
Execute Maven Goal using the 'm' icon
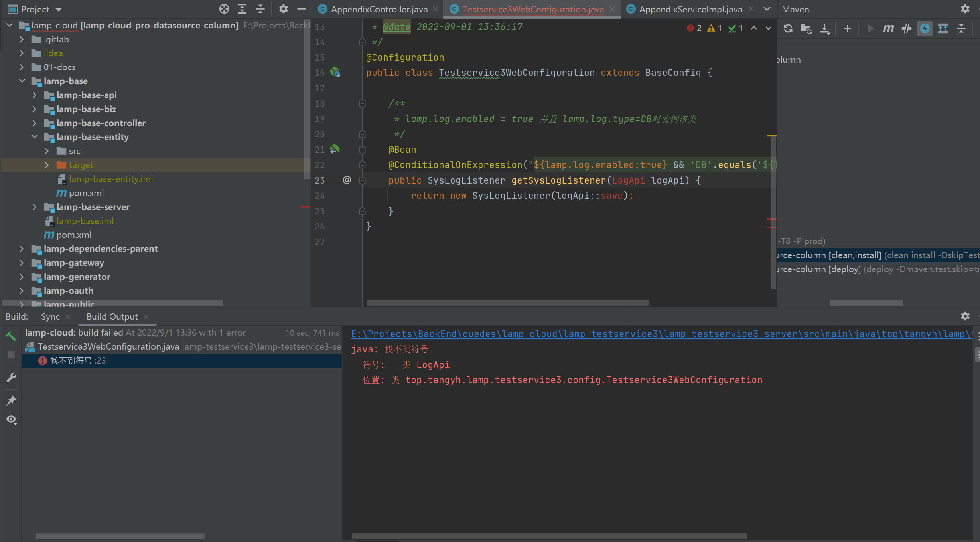click(889, 28)
